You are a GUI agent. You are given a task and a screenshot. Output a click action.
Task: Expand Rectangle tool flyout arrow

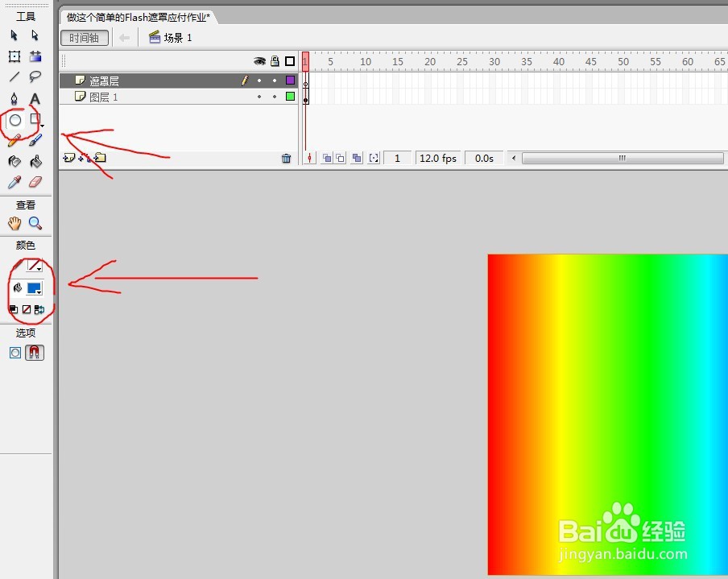(42, 126)
